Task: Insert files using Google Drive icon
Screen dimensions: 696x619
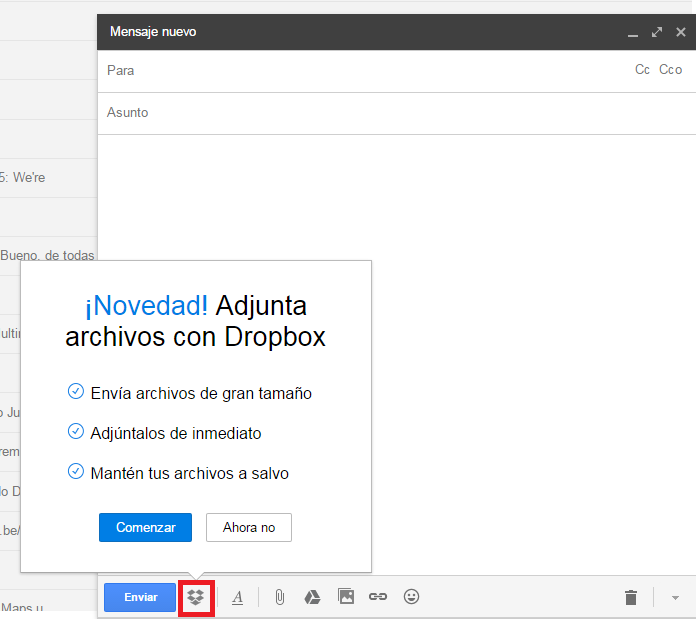Action: (x=312, y=597)
